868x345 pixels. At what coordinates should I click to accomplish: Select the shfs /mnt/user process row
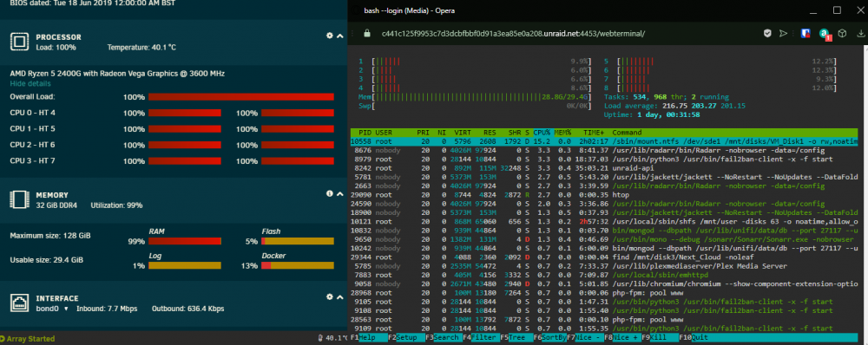tap(604, 222)
